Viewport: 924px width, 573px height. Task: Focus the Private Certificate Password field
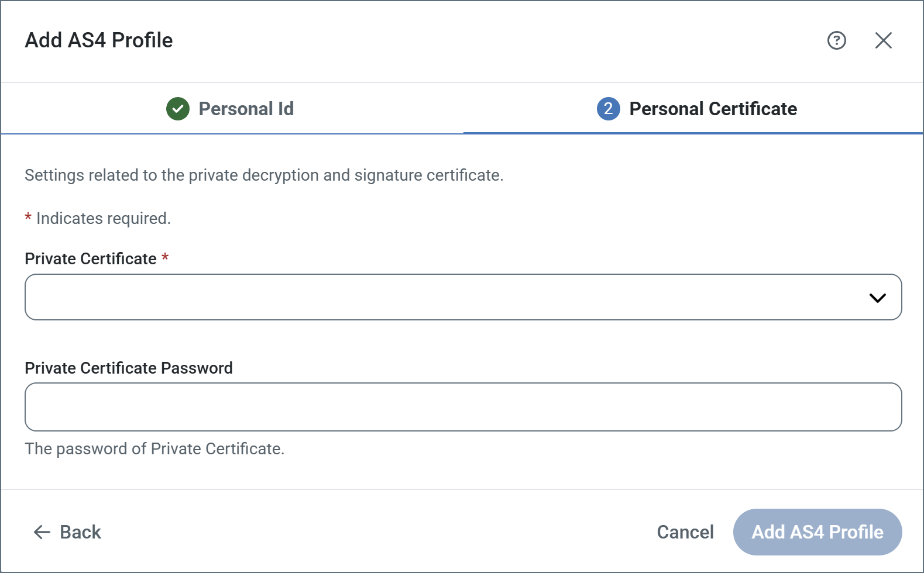[463, 407]
